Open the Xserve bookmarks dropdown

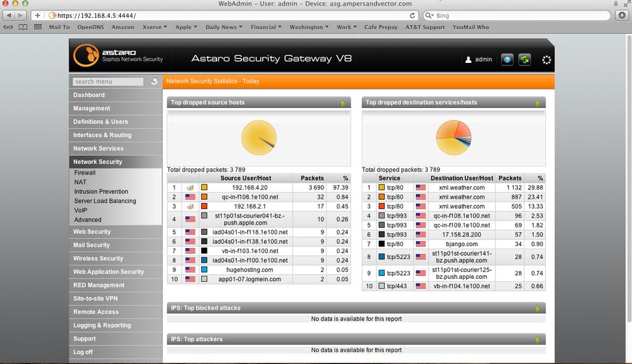tap(155, 27)
